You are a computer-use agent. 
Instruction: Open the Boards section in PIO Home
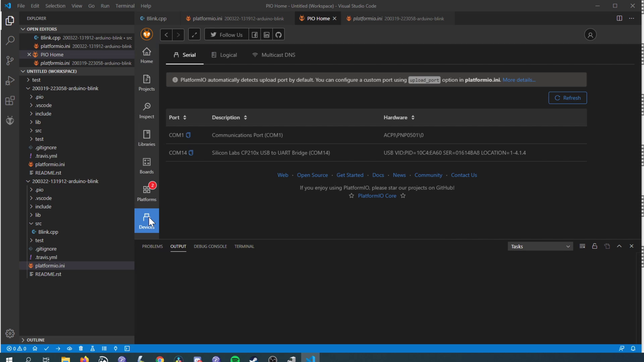tap(147, 166)
